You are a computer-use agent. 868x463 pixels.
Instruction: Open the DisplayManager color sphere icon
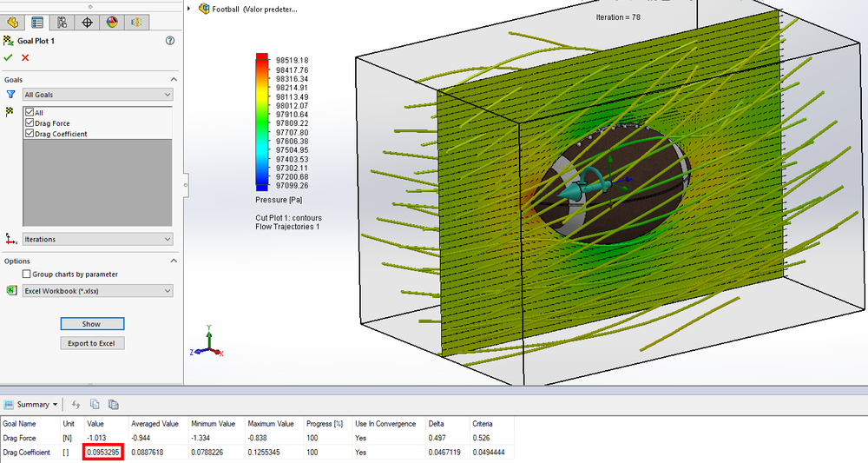[x=112, y=23]
